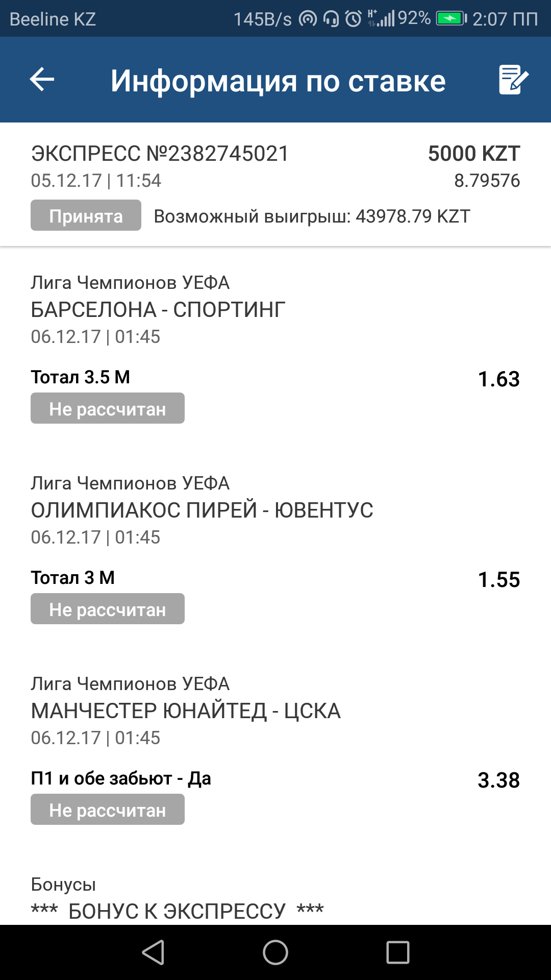
Task: Tap the hotspot status icon
Action: coord(308,19)
